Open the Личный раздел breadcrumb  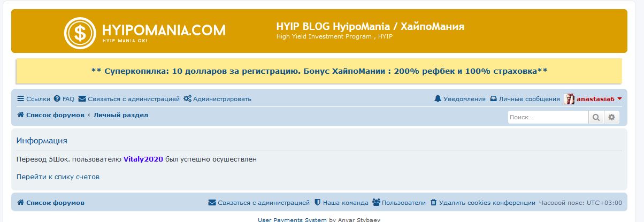tap(121, 115)
